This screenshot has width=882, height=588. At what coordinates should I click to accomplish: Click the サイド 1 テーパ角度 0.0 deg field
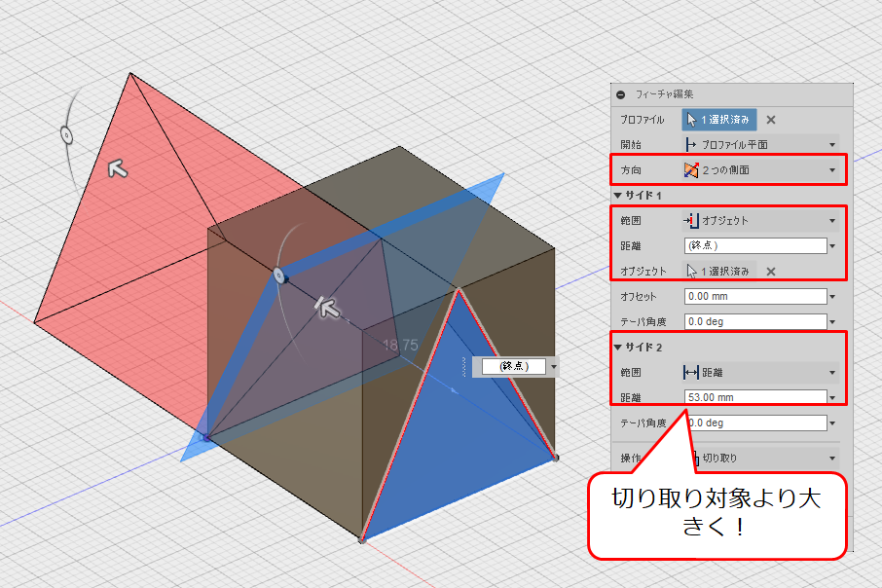point(755,322)
